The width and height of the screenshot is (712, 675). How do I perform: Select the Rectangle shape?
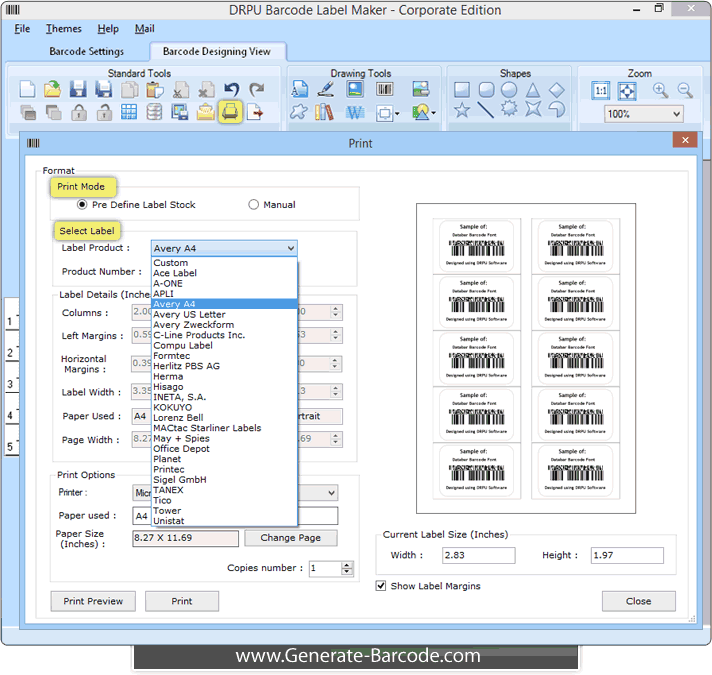tap(462, 89)
